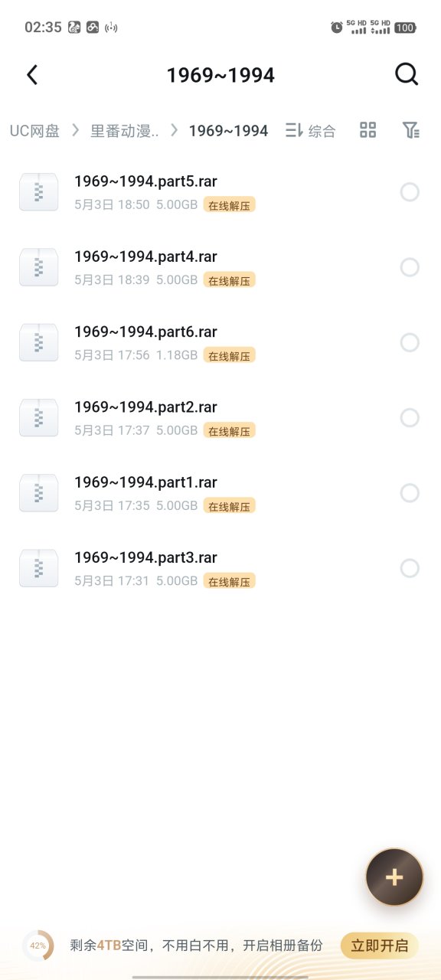Open the search magnifier icon
Image resolution: width=441 pixels, height=980 pixels.
pyautogui.click(x=407, y=74)
